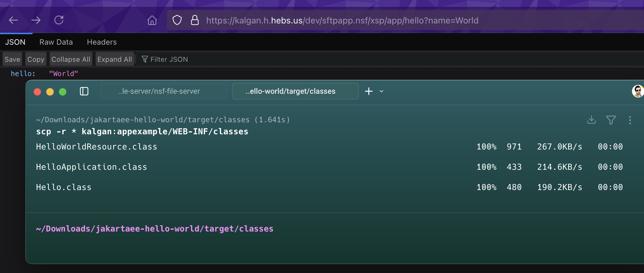The image size is (644, 273).
Task: Focus the Filter JSON field
Action: pos(169,59)
